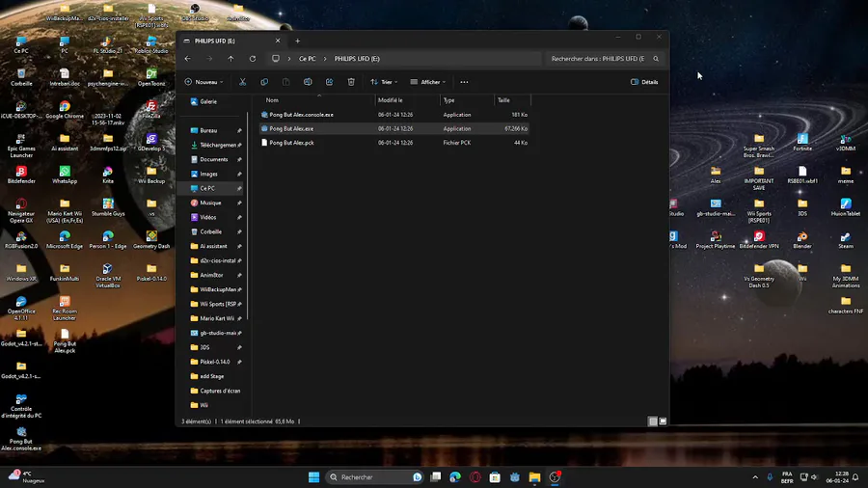Image resolution: width=868 pixels, height=488 pixels.
Task: Open Blender desktop shortcut
Action: [802, 240]
